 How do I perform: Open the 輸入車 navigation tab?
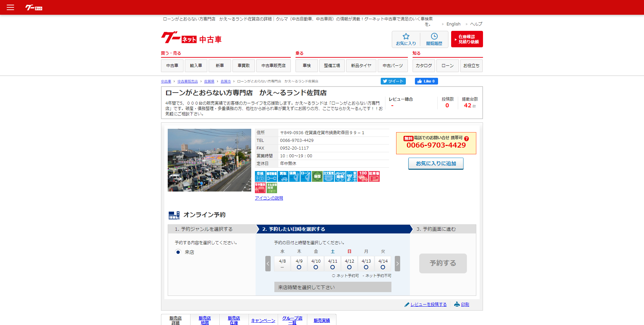tap(196, 66)
